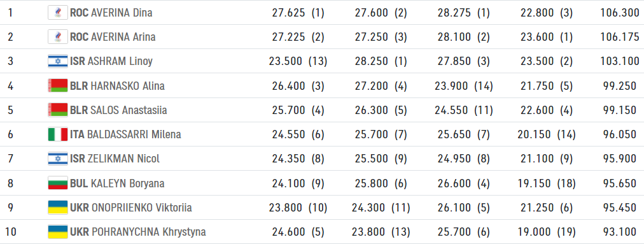The width and height of the screenshot is (644, 244).
Task: Click the Bulgaria flag next to KALEYN Boryana
Action: point(58,183)
